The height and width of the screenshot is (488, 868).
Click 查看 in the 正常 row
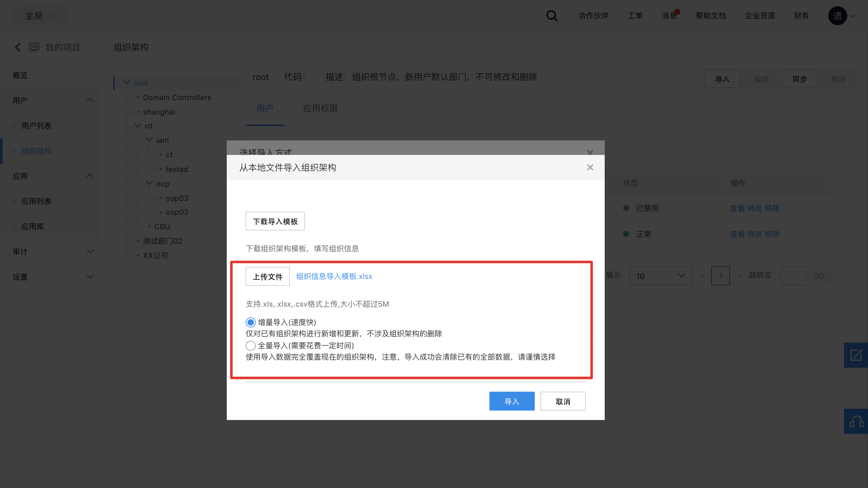tap(738, 234)
